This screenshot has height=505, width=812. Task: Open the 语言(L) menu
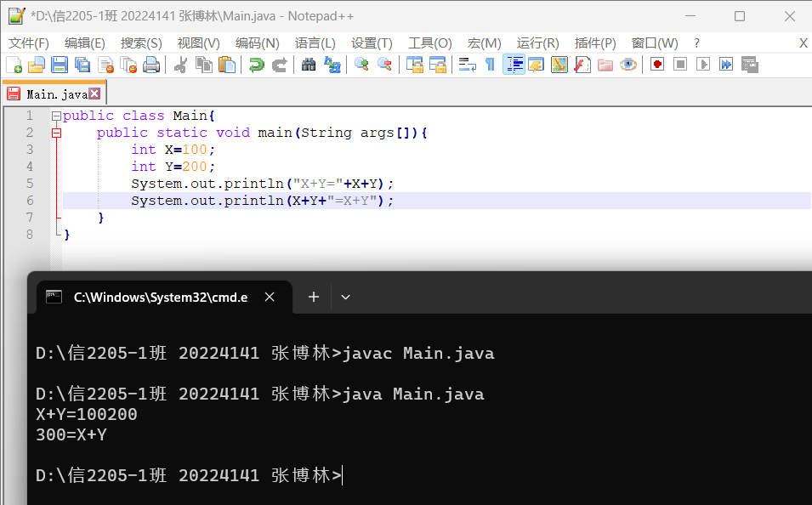click(x=315, y=43)
